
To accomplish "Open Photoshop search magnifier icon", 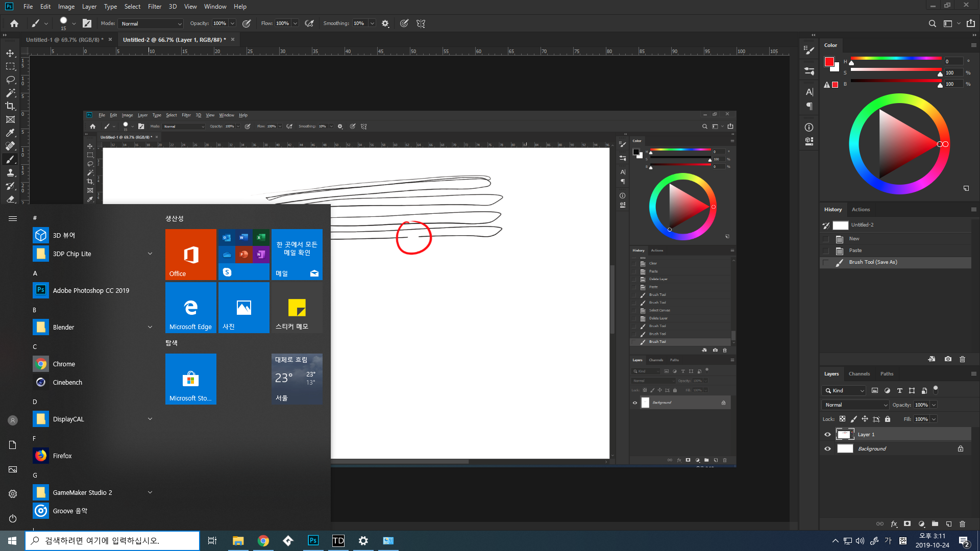I will (932, 23).
